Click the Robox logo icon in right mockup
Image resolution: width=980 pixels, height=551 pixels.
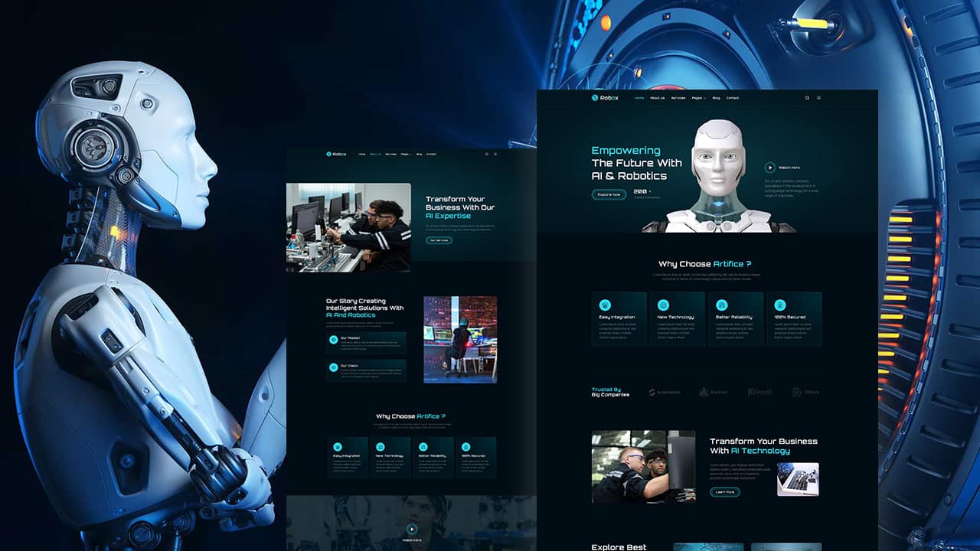[594, 98]
